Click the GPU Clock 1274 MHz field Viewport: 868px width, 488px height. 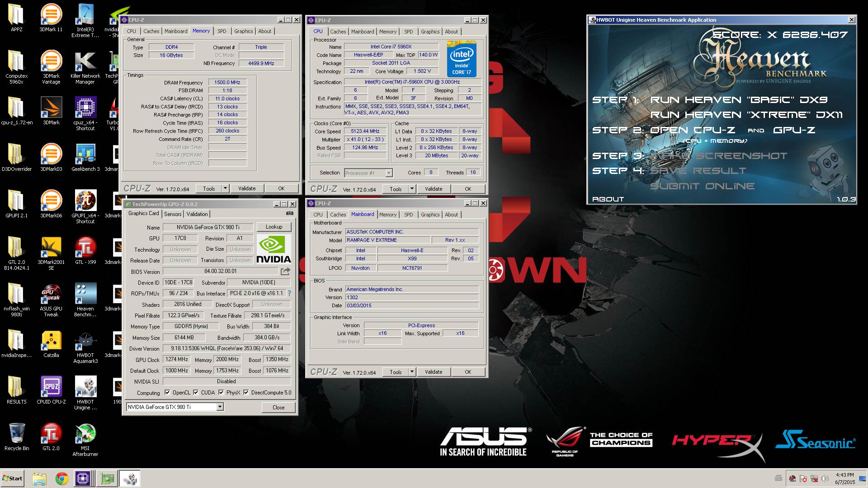177,359
